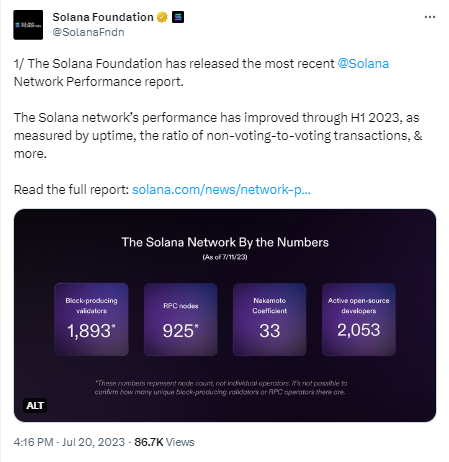Open the three-dot more options menu
Image resolution: width=449 pixels, height=462 pixels.
(430, 17)
